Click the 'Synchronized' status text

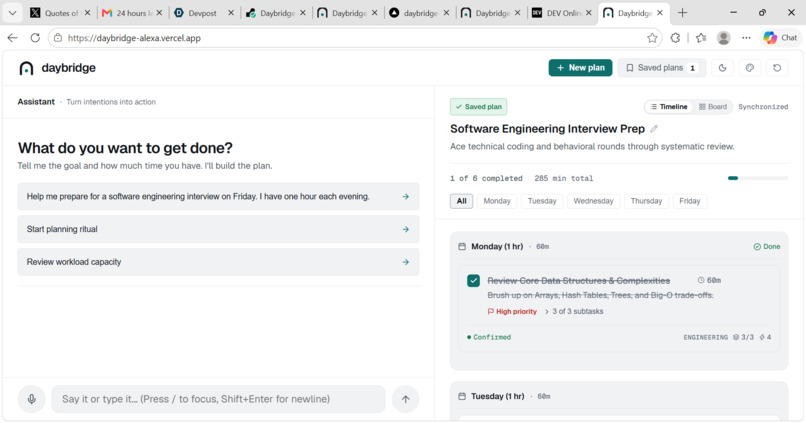763,107
